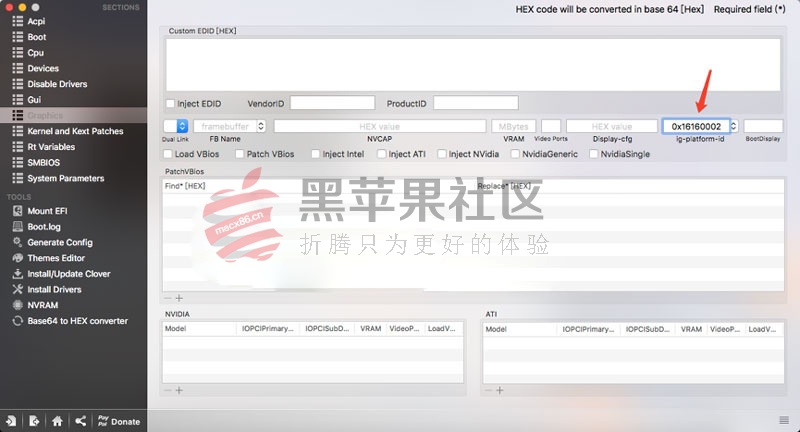Click the SMBIOS list icon
Screen dimensions: 800x432
tap(18, 162)
